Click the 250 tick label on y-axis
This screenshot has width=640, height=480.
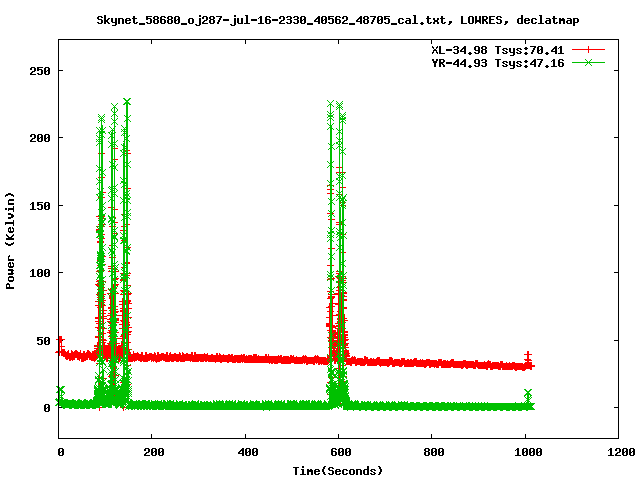point(40,71)
